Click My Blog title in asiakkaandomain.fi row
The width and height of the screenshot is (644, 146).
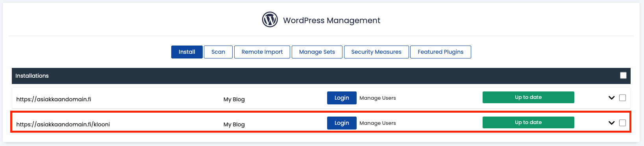234,99
